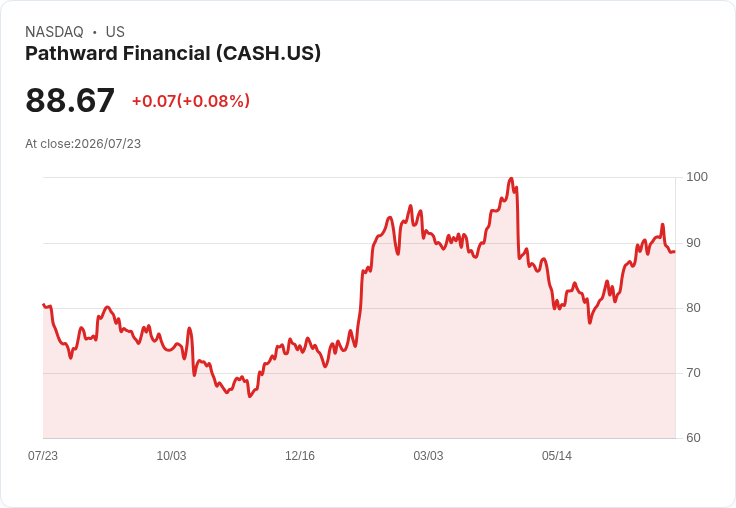This screenshot has height=508, width=736.
Task: Click the line's rightmost endpoint
Action: tap(675, 252)
